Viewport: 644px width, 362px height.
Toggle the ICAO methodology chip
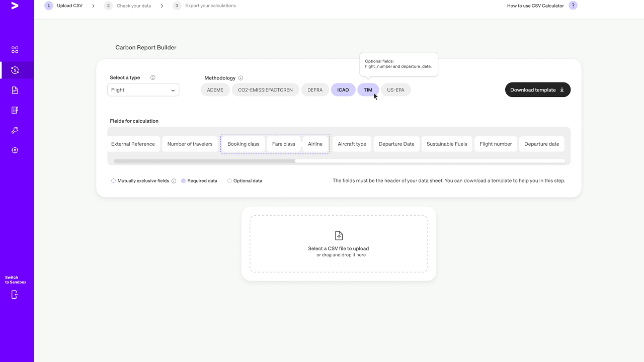(343, 90)
